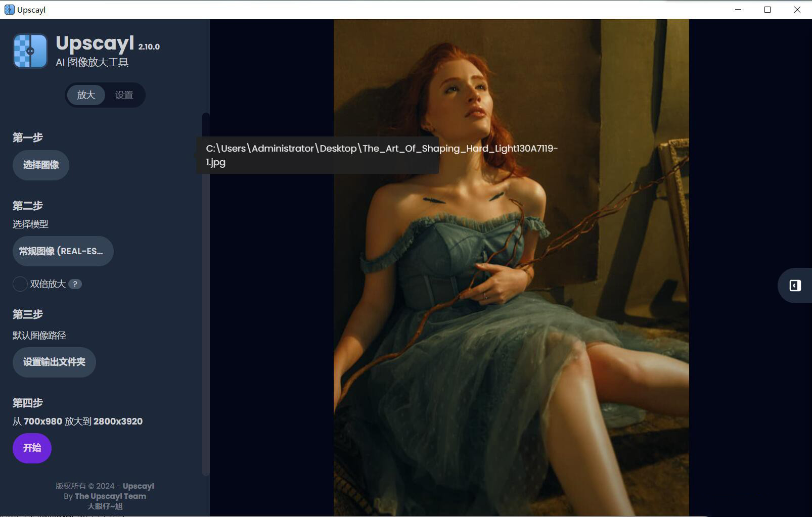
Task: Minimize the Upscayl window
Action: pyautogui.click(x=738, y=10)
